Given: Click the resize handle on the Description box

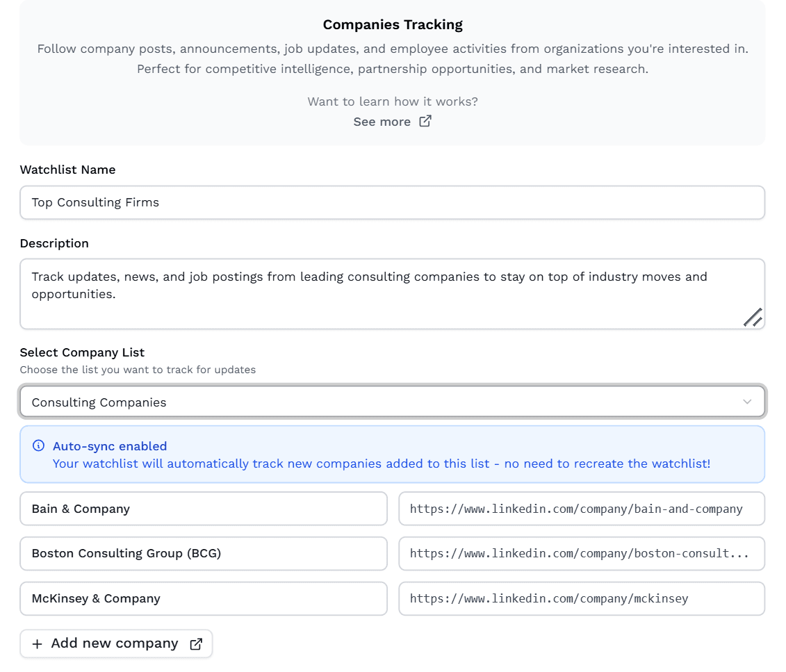Looking at the screenshot, I should 753,317.
